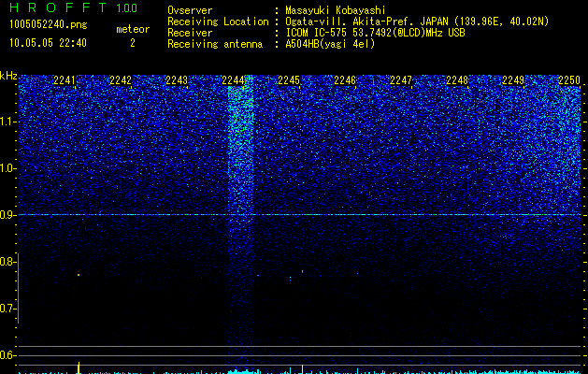Click the Receiver field label

(x=190, y=33)
